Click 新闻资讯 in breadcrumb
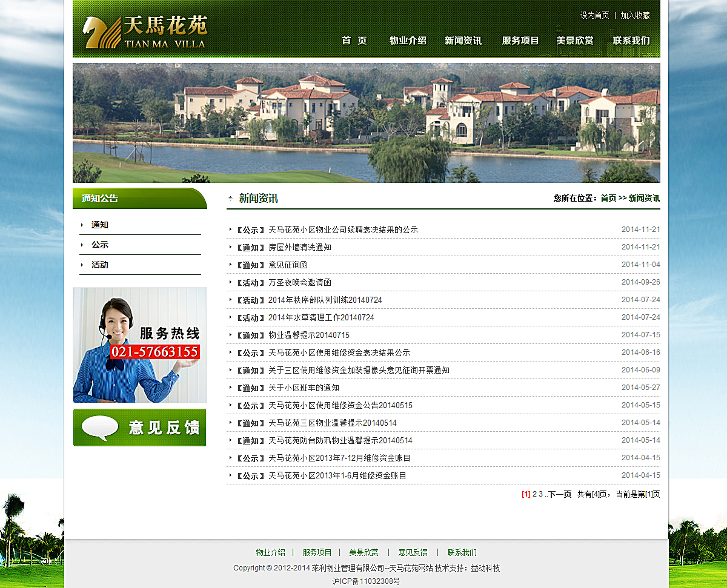This screenshot has height=588, width=727. tap(644, 198)
